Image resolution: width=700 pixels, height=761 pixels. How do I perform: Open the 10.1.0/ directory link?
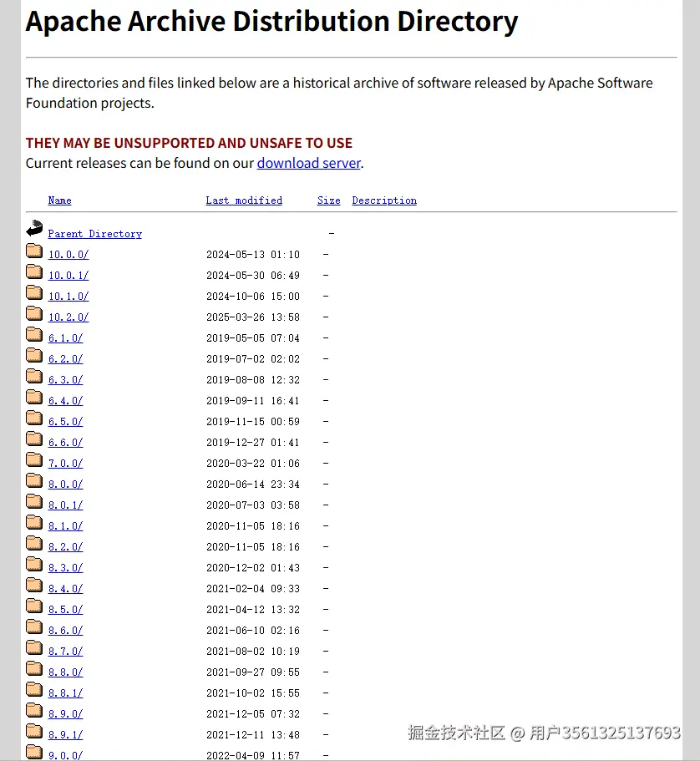tap(68, 296)
